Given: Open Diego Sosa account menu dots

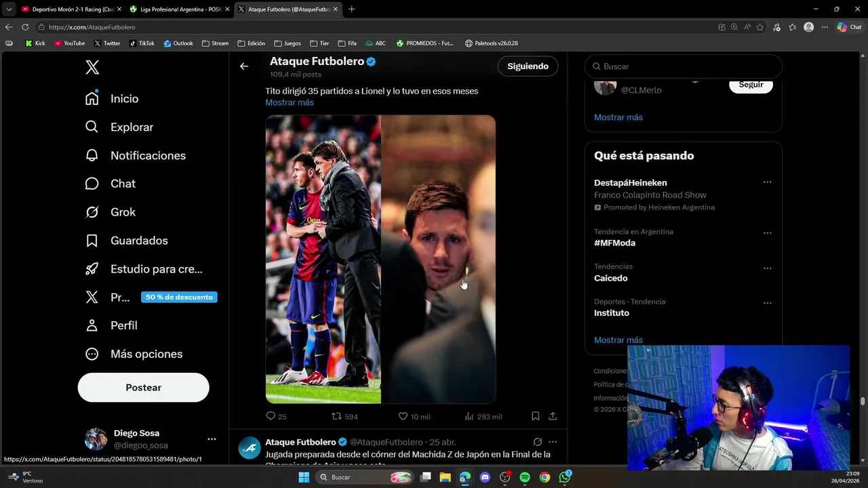Looking at the screenshot, I should point(212,439).
